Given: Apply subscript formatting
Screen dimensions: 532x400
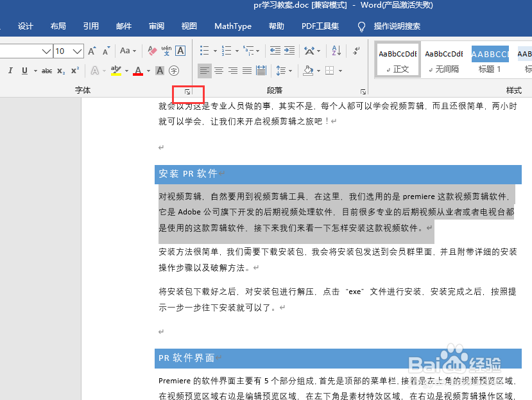Looking at the screenshot, I should pyautogui.click(x=61, y=71).
